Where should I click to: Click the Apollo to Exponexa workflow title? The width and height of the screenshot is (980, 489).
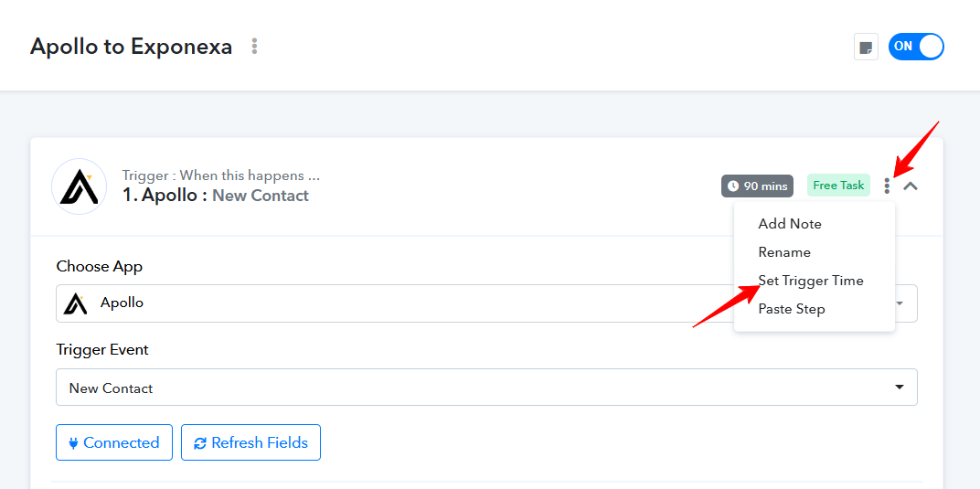click(132, 47)
